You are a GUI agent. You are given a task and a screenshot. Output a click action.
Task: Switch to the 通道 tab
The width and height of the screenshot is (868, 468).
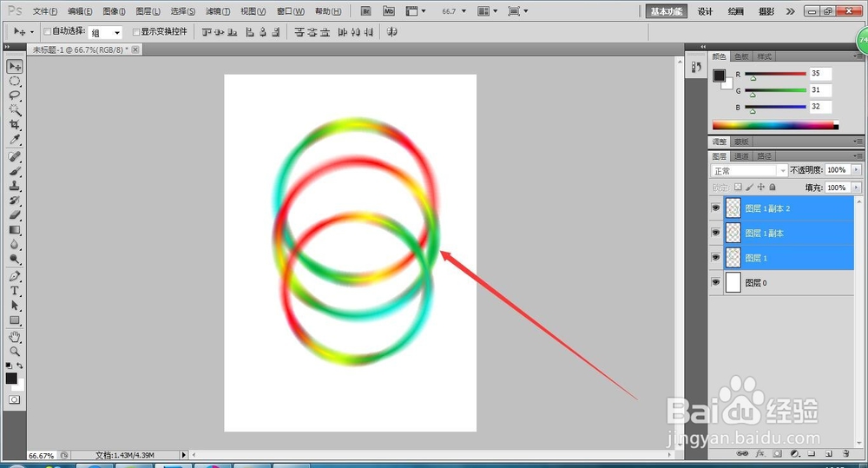pos(742,156)
